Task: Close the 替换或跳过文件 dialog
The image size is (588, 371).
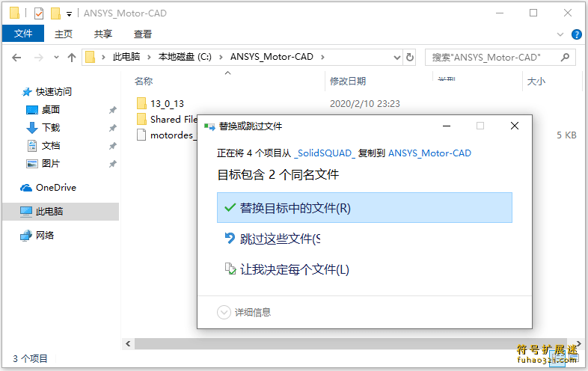Action: pos(515,126)
